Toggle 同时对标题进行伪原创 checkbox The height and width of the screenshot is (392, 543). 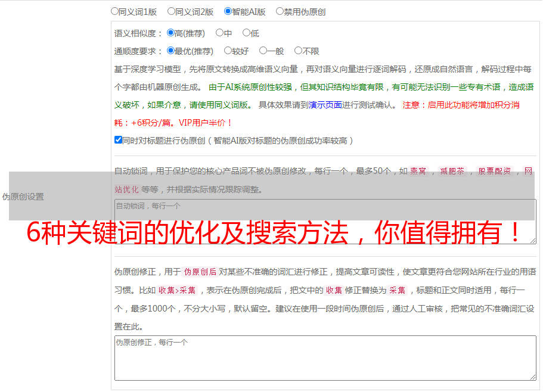click(x=118, y=140)
